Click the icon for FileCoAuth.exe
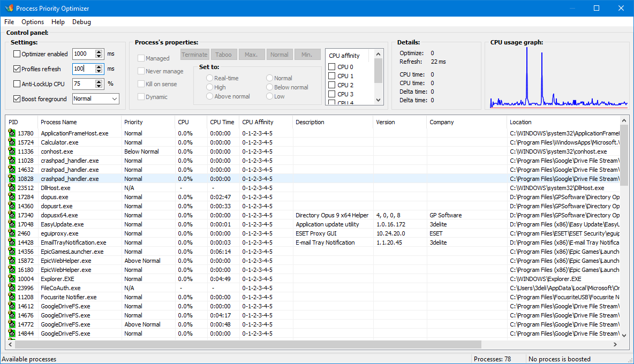Screen dimensions: 634x364 tap(12, 288)
